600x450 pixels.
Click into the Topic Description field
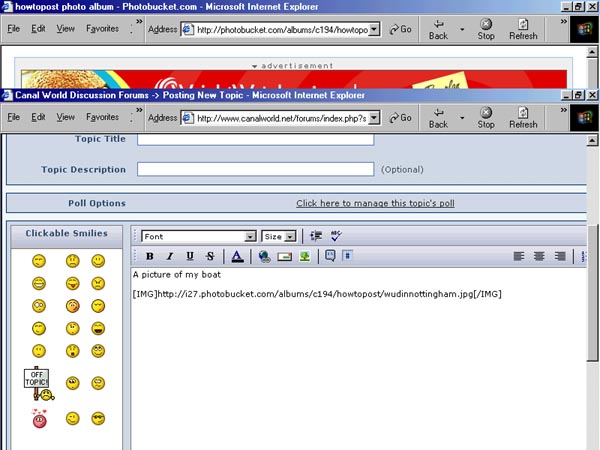[255, 169]
